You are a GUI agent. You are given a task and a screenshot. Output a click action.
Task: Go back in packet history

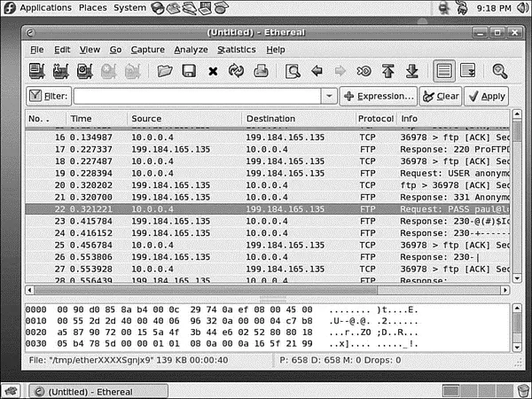tap(317, 71)
